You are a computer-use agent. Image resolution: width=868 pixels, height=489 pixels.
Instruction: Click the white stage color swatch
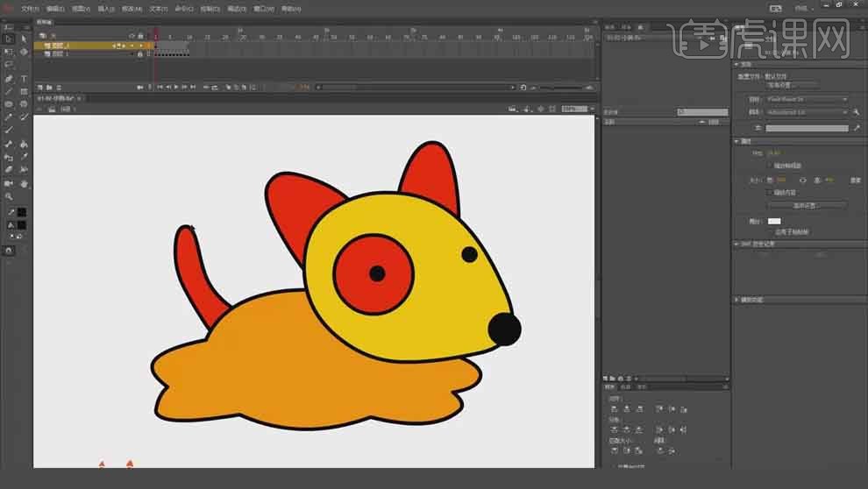[774, 221]
